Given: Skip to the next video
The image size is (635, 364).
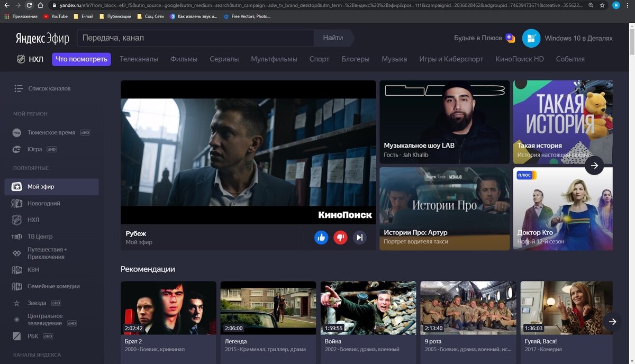Looking at the screenshot, I should (x=359, y=238).
